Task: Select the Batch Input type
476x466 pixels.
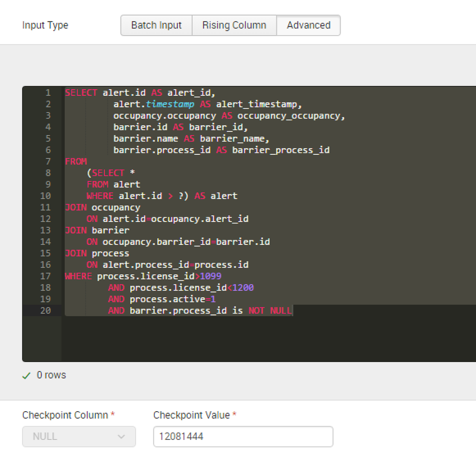Action: tap(156, 25)
